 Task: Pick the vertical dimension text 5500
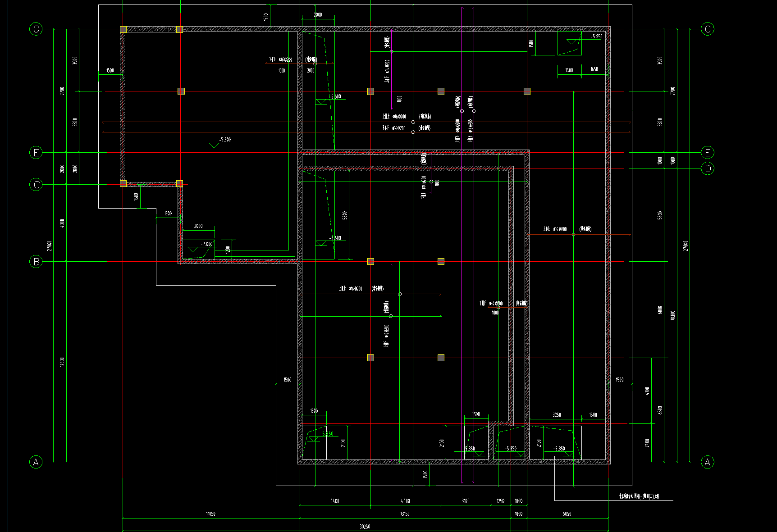click(x=345, y=215)
